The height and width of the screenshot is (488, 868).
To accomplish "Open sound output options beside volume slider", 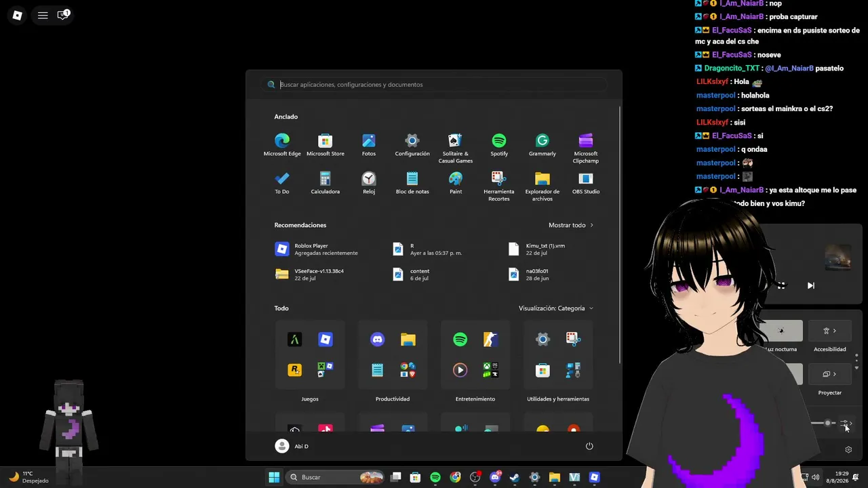I will (846, 423).
